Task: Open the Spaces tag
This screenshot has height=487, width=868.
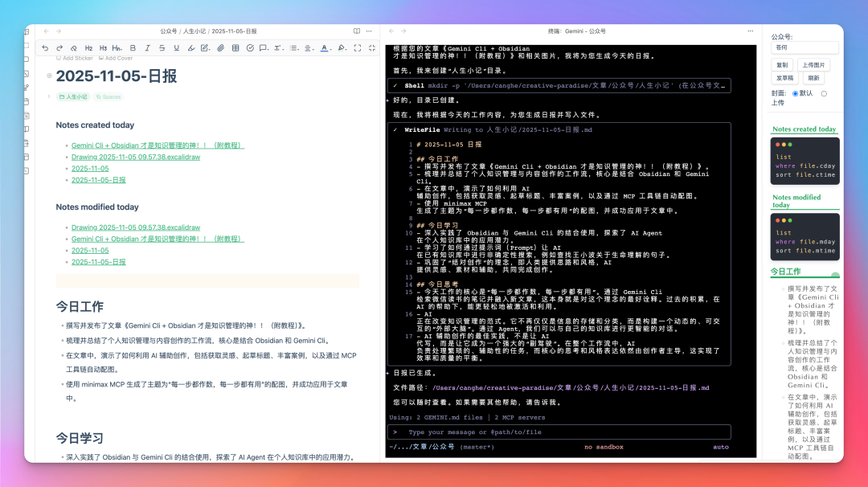Action: tap(108, 97)
